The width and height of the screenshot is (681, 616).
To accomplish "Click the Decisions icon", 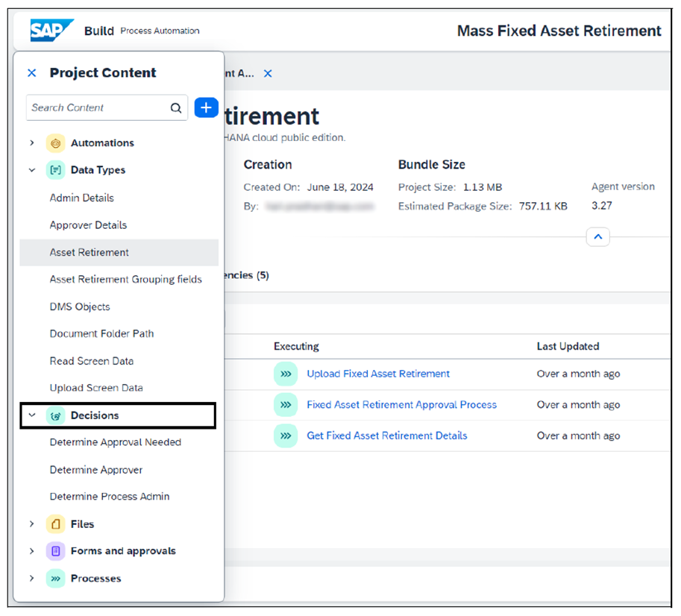I will (x=56, y=416).
